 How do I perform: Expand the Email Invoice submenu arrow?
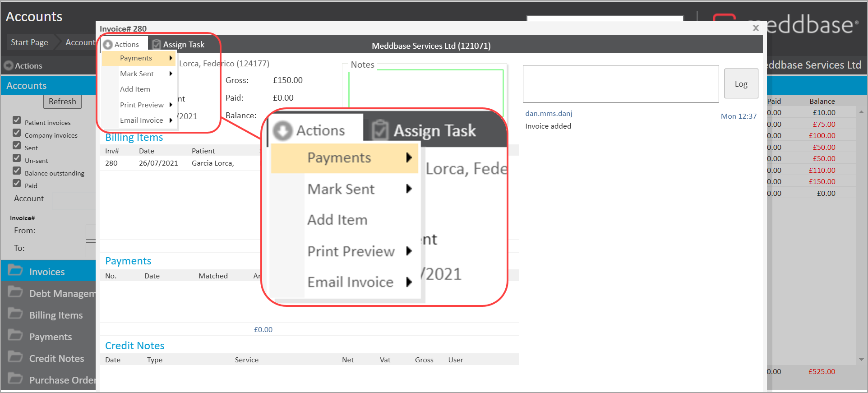[x=171, y=120]
